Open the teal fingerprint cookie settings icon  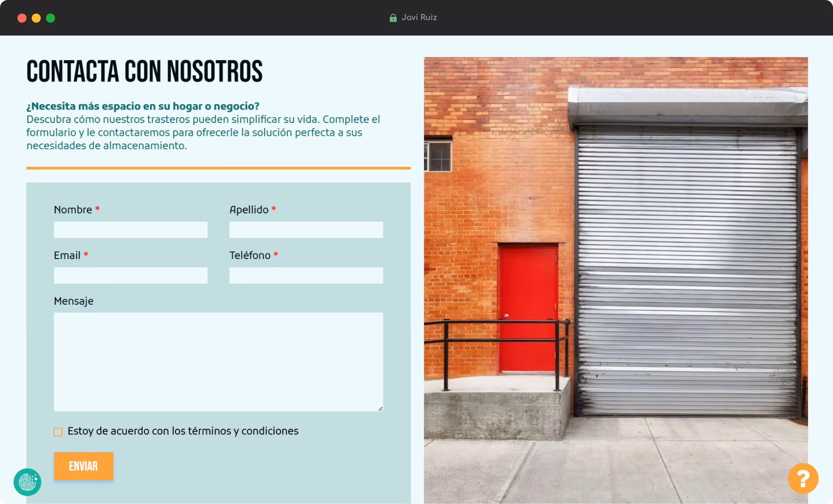[x=28, y=482]
